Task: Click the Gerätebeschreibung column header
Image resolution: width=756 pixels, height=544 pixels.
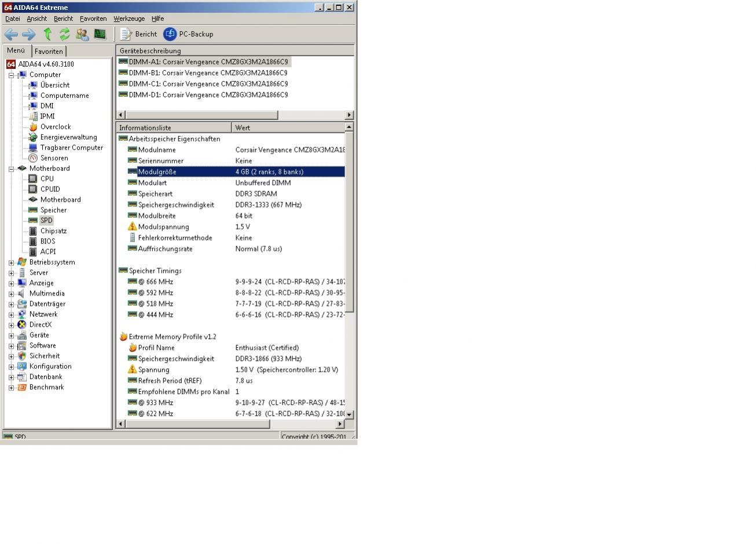Action: [x=235, y=51]
